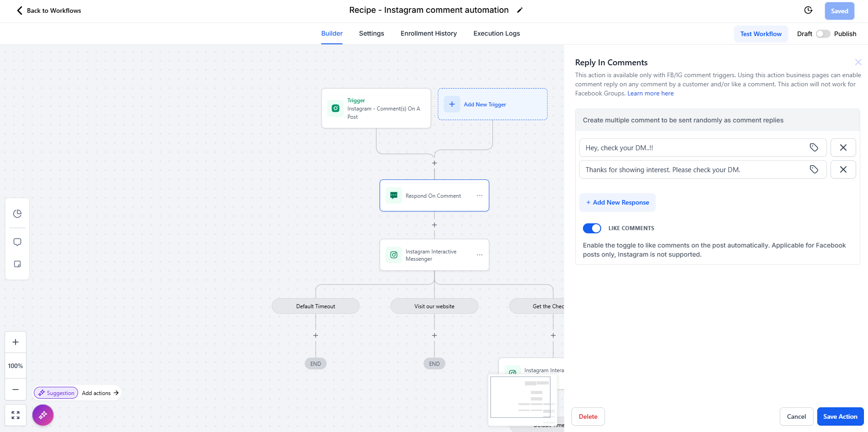This screenshot has height=432, width=868.
Task: Switch to the Settings tab
Action: coord(371,33)
